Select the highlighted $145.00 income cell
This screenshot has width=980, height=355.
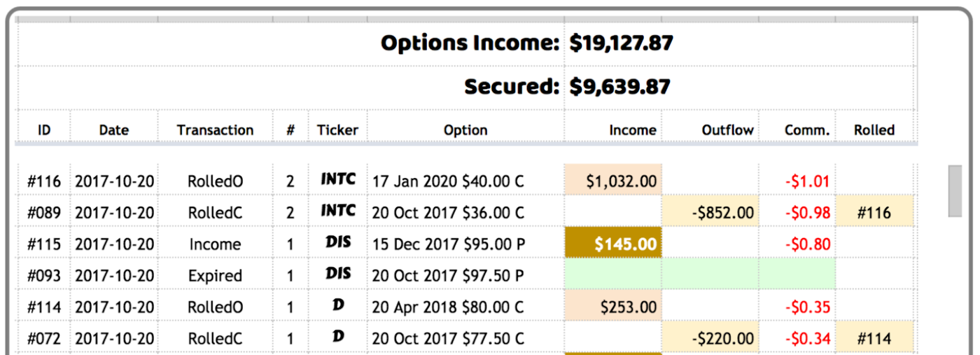[613, 244]
